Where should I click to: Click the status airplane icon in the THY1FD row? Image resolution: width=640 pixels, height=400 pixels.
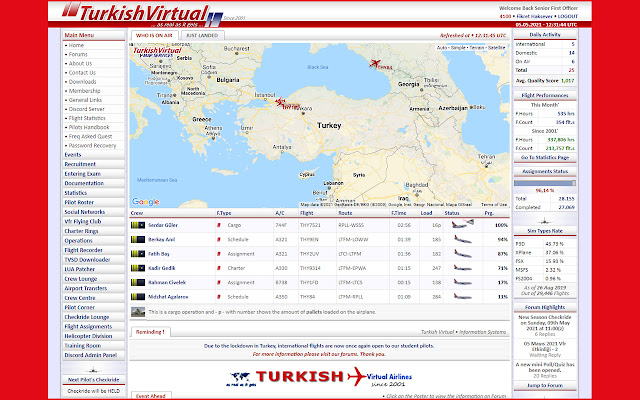click(463, 282)
